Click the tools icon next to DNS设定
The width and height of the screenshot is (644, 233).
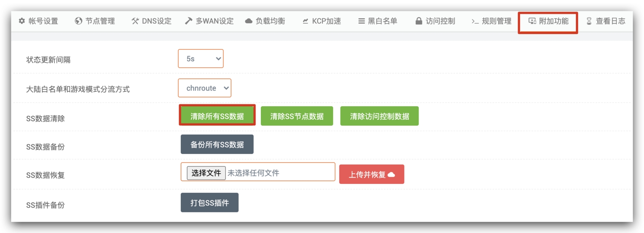tap(135, 21)
